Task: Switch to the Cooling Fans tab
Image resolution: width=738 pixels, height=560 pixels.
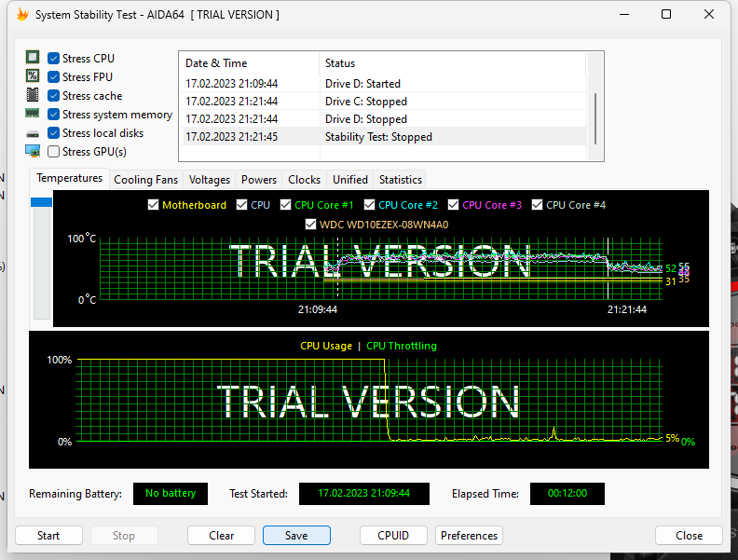Action: pyautogui.click(x=146, y=180)
